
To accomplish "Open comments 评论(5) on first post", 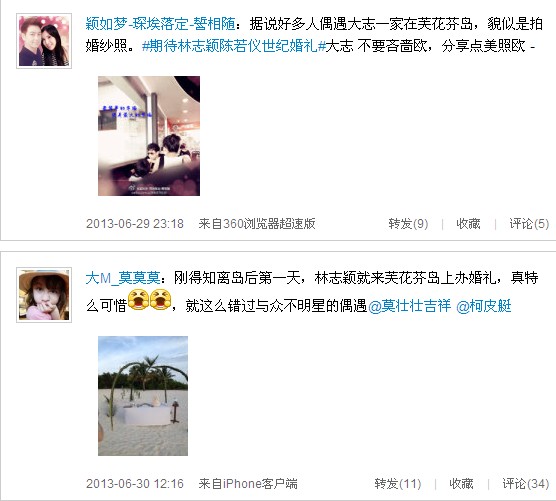I will pos(529,224).
